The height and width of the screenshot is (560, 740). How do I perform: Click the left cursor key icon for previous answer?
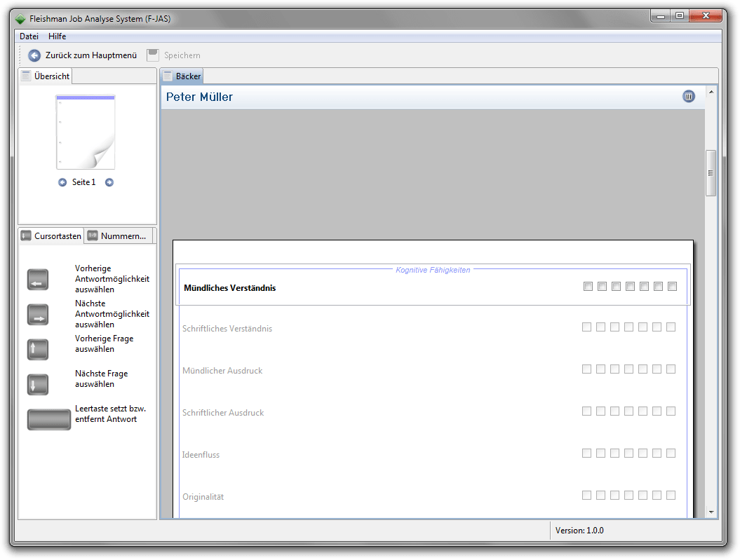[37, 279]
